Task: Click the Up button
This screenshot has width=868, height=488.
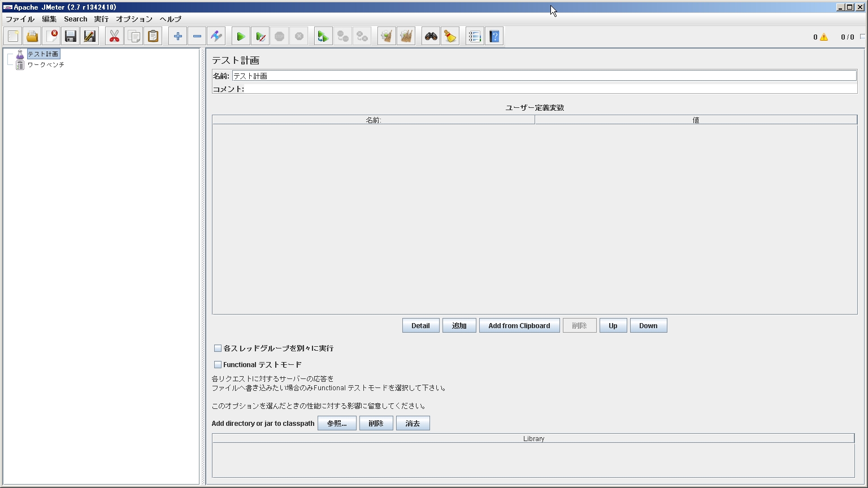Action: [613, 326]
